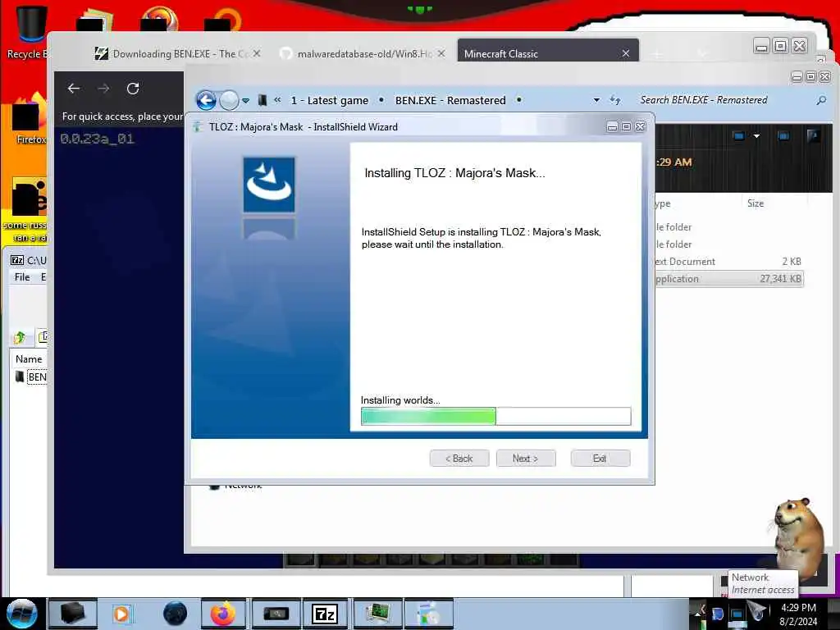The image size is (840, 630).
Task: Select the Text Document row of 2 KB
Action: pos(729,262)
